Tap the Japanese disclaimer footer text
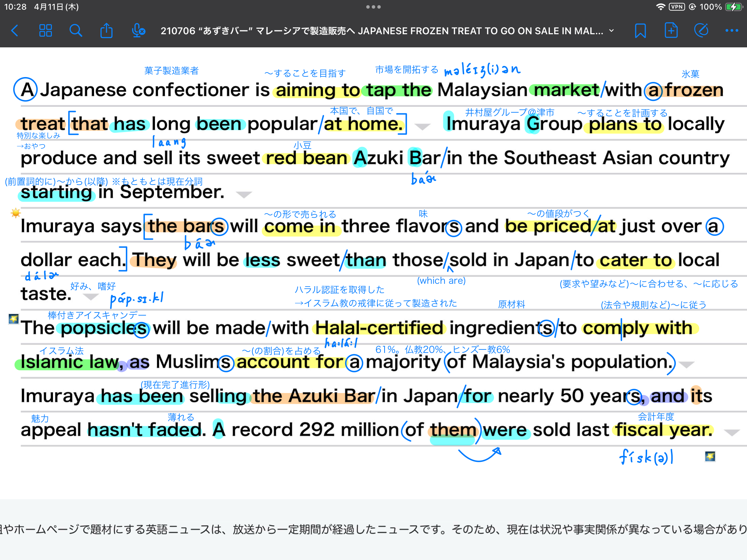 click(x=373, y=529)
